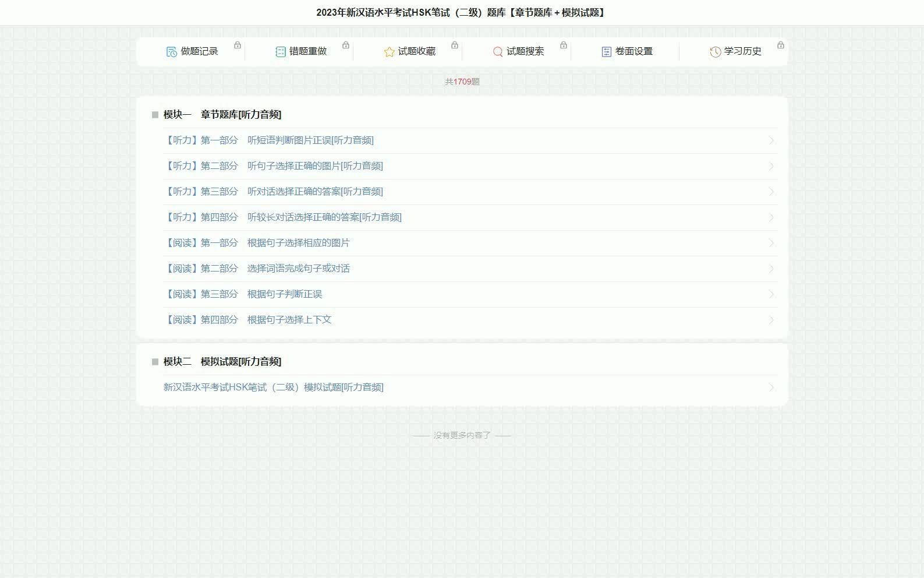Click the 错题重做 list icon
Screen dimensions: 924x578
point(280,52)
